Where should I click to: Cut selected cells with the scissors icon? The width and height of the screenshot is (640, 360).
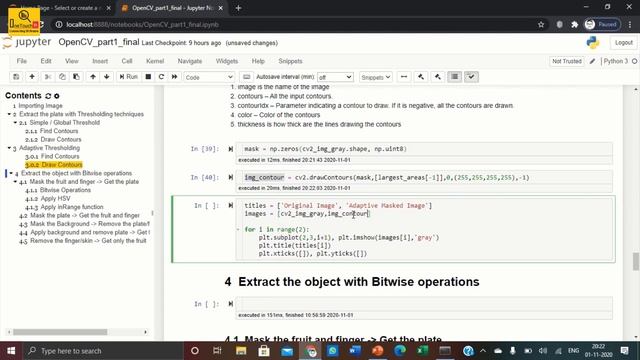(x=48, y=77)
